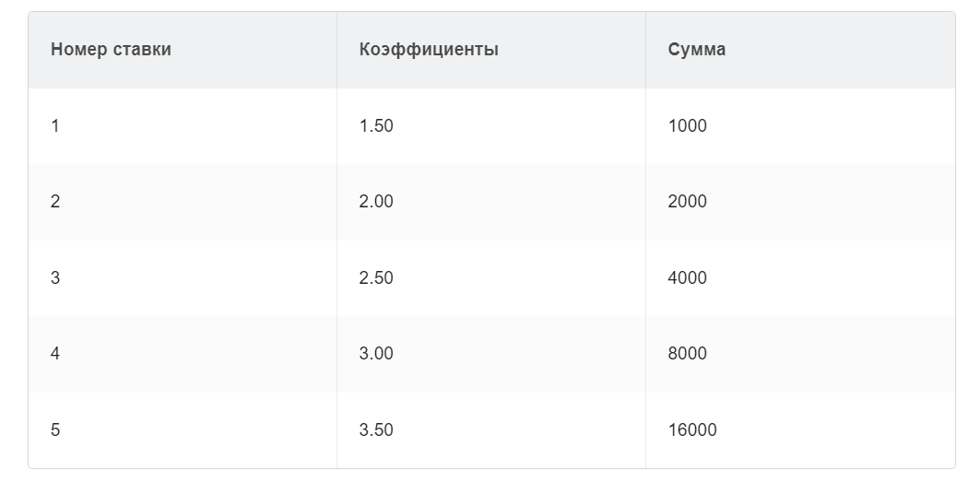Select bet number 1 cell

pos(55,126)
